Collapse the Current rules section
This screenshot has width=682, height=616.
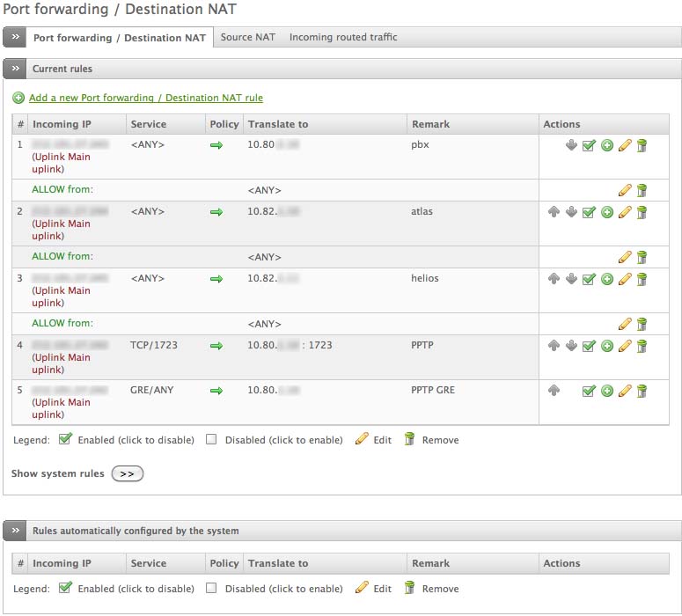pyautogui.click(x=15, y=69)
